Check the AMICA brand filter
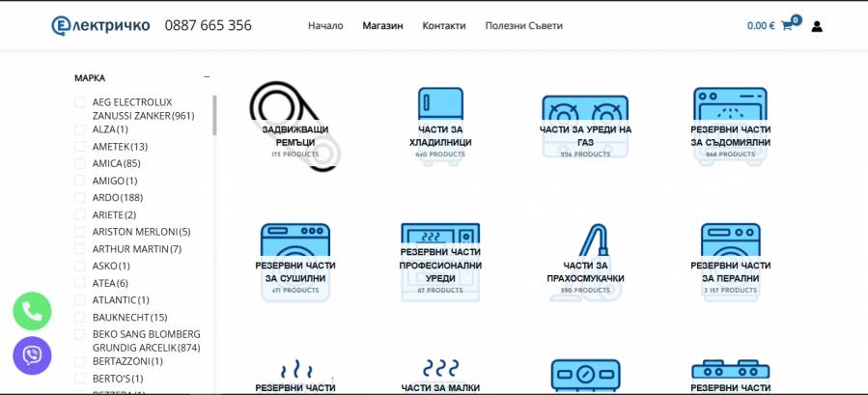This screenshot has width=868, height=395. pos(80,163)
